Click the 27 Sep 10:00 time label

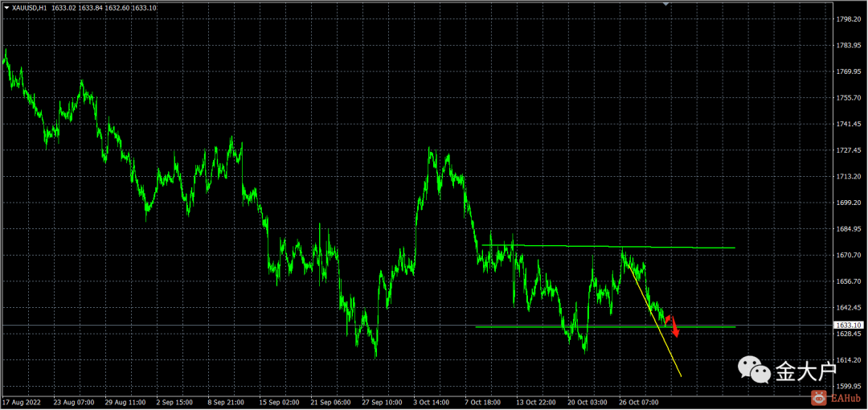(x=383, y=402)
